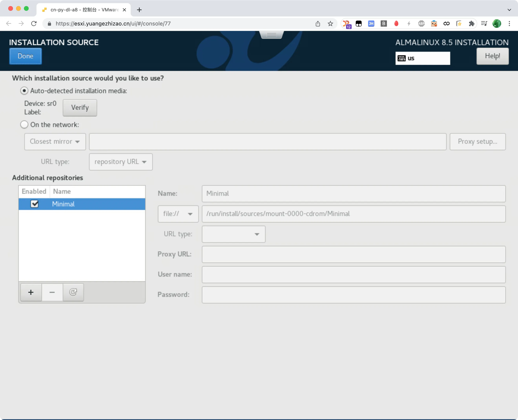
Task: Go back in browser history
Action: tap(9, 24)
